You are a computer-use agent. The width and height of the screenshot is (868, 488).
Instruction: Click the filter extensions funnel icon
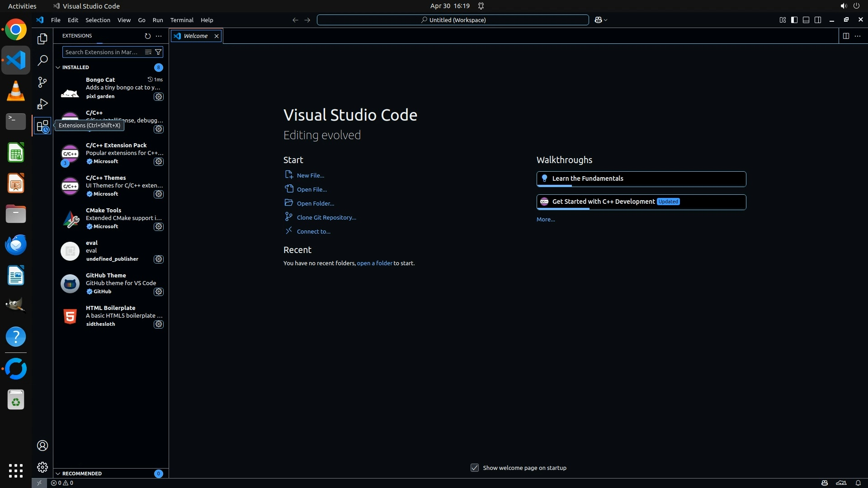158,52
